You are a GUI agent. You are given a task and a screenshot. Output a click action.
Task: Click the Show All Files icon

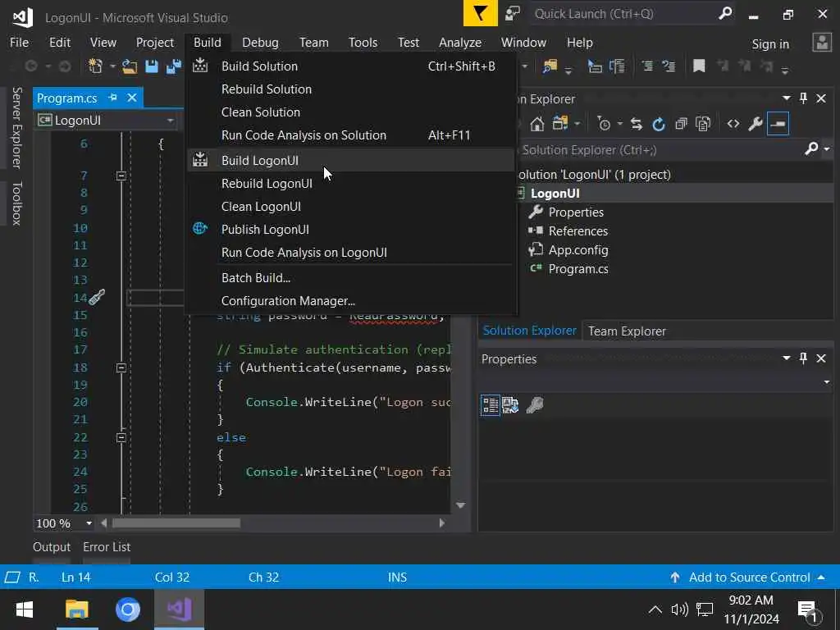[703, 125]
